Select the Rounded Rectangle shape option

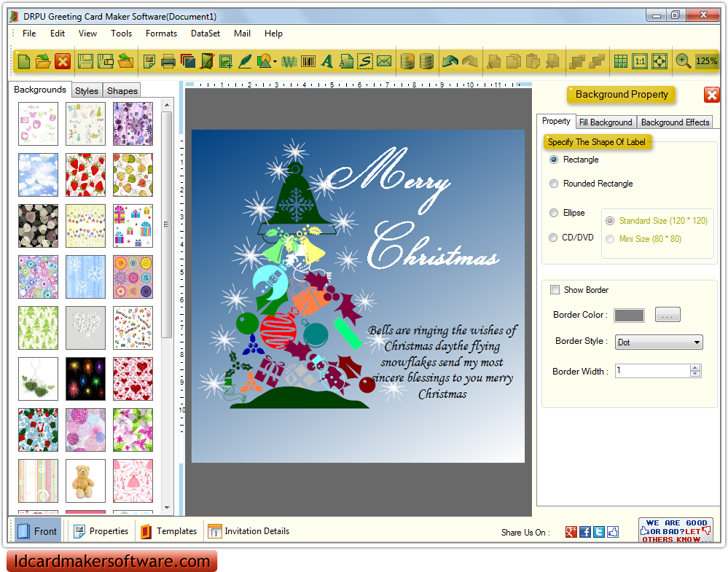pyautogui.click(x=555, y=184)
